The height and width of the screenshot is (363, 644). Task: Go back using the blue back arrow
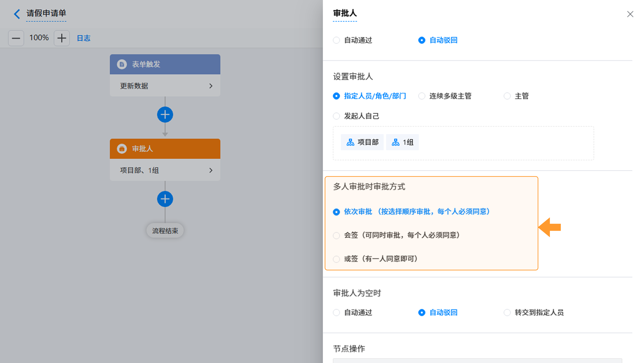[x=17, y=14]
